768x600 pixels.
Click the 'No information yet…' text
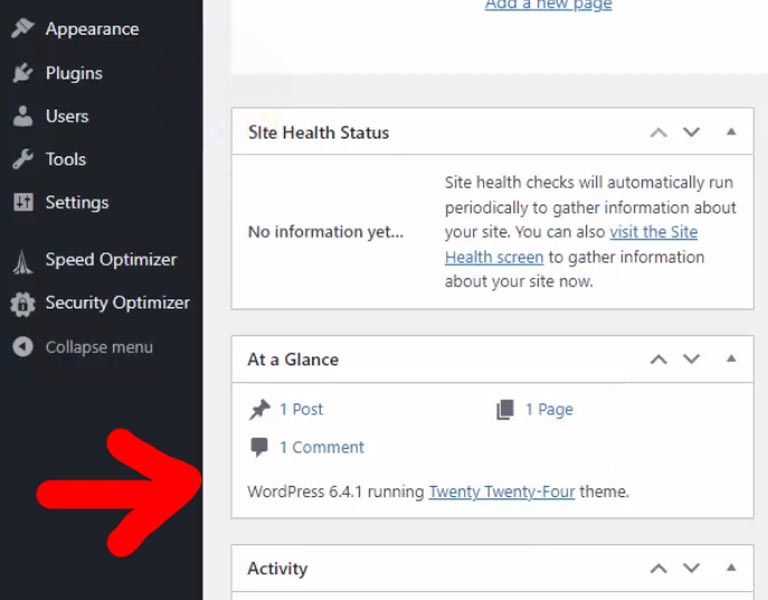coord(326,232)
